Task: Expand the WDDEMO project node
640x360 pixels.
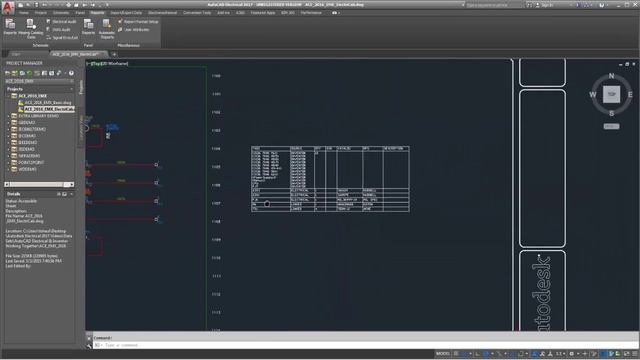Action: (x=9, y=169)
